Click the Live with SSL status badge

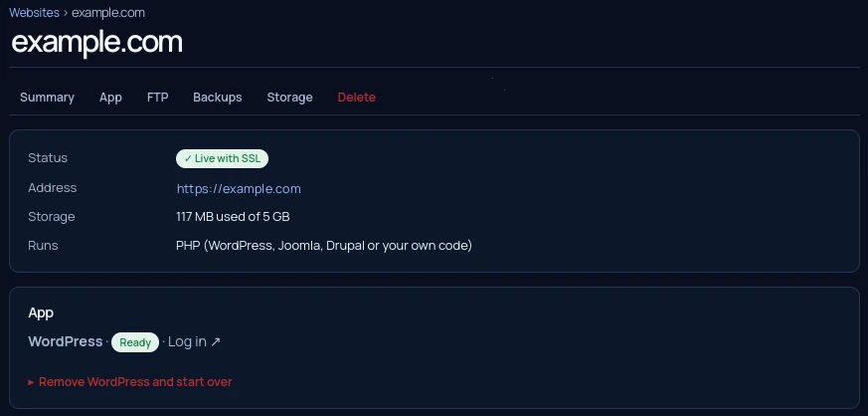pyautogui.click(x=222, y=158)
